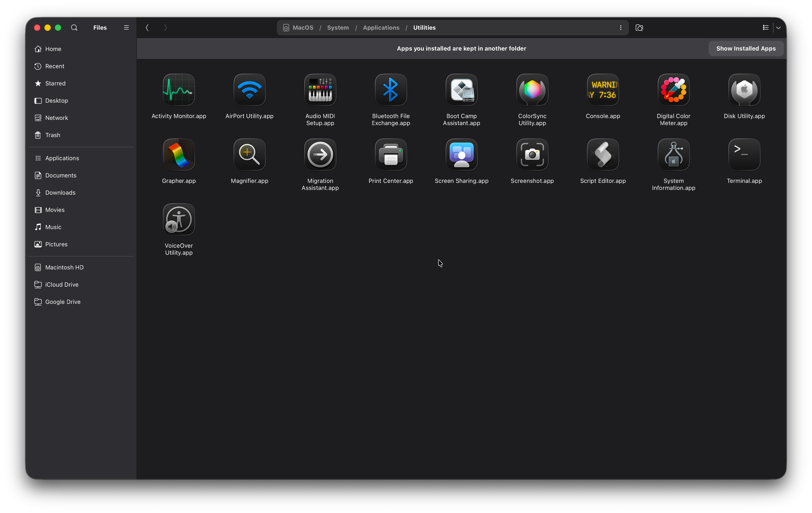Select Screenshot.app icon
Viewport: 812px width, 513px height.
tap(532, 155)
